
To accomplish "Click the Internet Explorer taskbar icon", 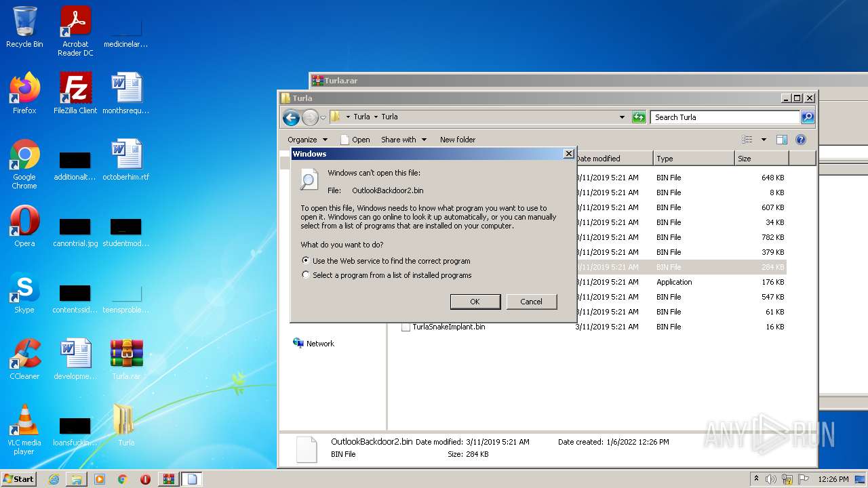I will click(x=54, y=479).
